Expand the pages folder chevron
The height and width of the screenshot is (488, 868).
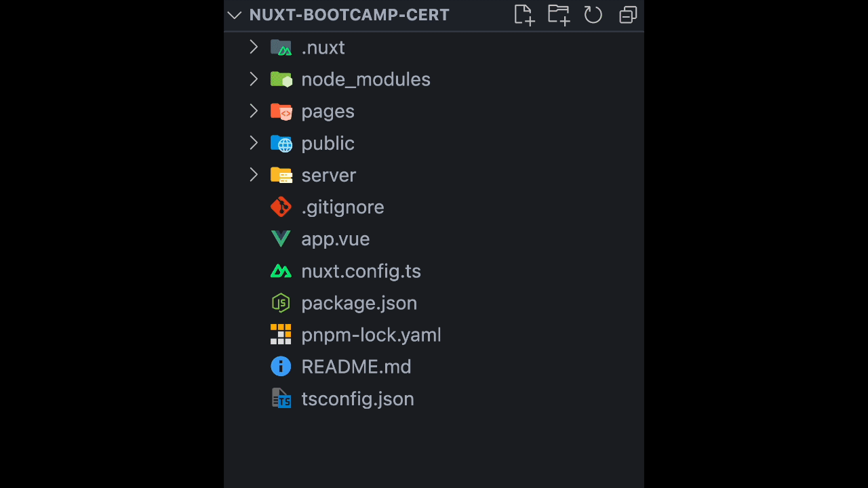pos(254,110)
